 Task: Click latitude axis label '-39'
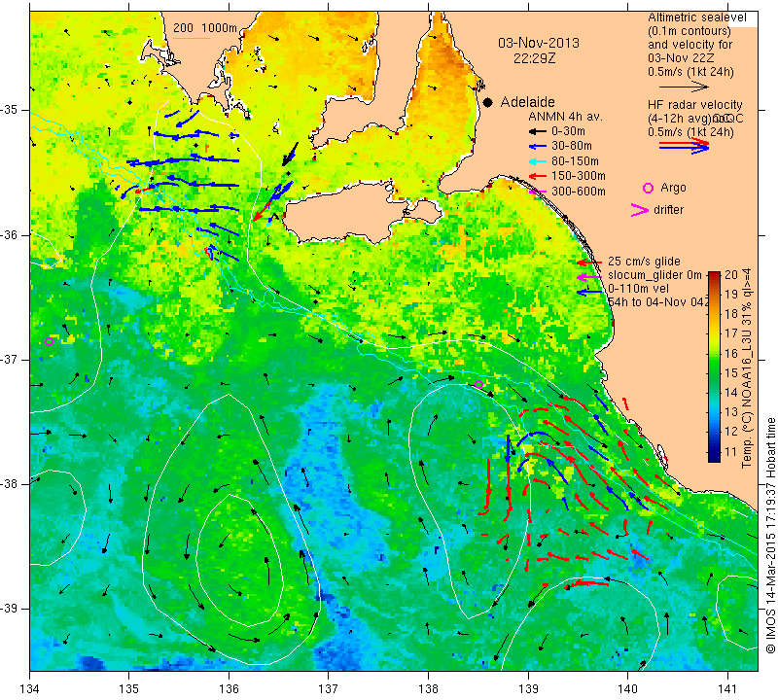point(10,609)
